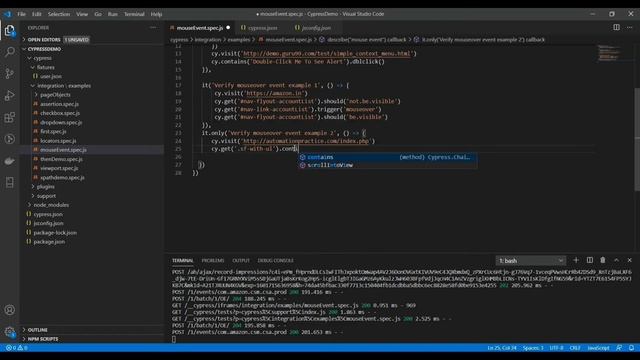Screen dimensions: 640x360
Task: Open the Selection menu
Action: point(59,14)
